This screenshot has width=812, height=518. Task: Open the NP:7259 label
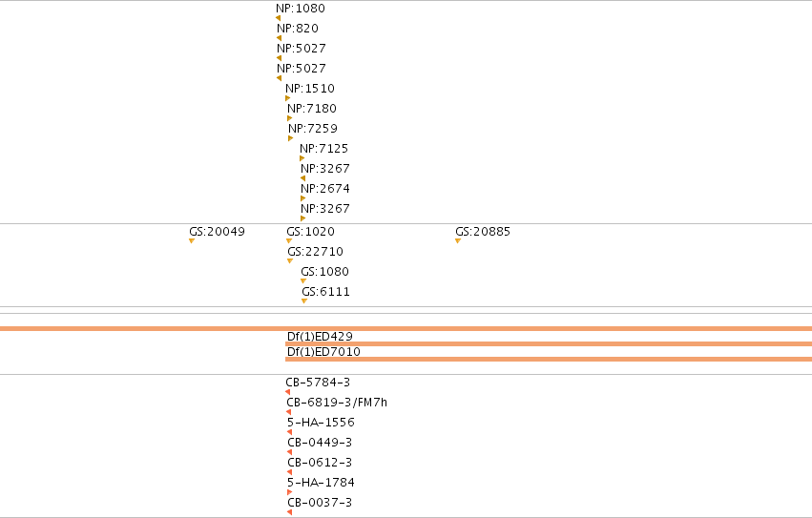(313, 129)
